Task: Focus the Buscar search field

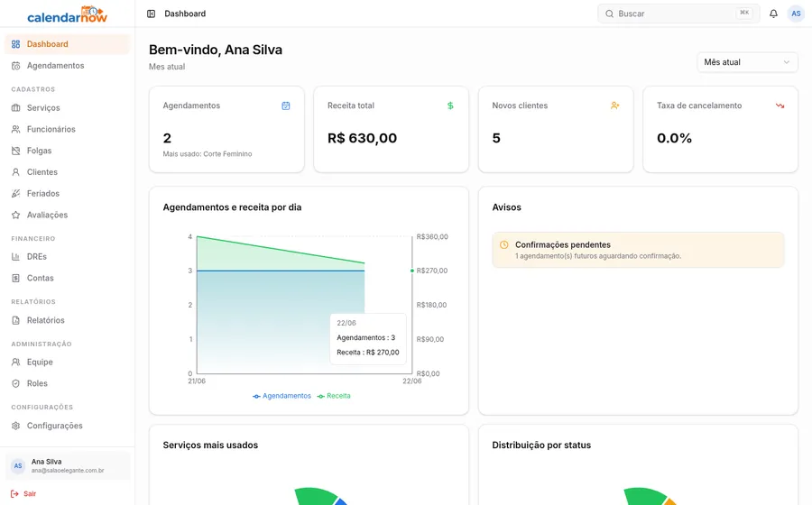Action: [x=678, y=14]
